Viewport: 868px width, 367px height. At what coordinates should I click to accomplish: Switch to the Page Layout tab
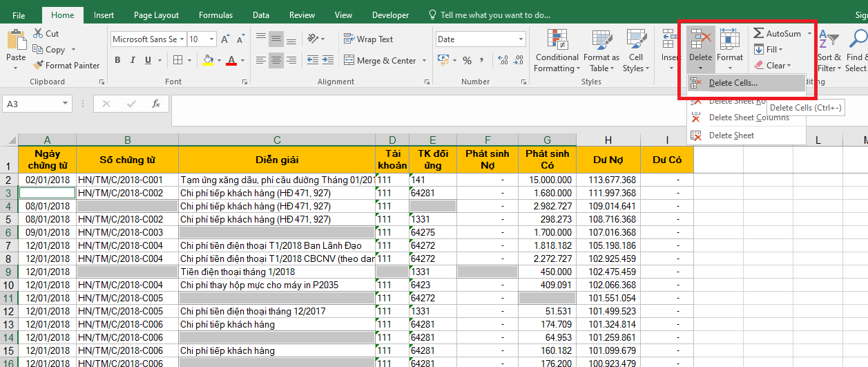pyautogui.click(x=156, y=15)
